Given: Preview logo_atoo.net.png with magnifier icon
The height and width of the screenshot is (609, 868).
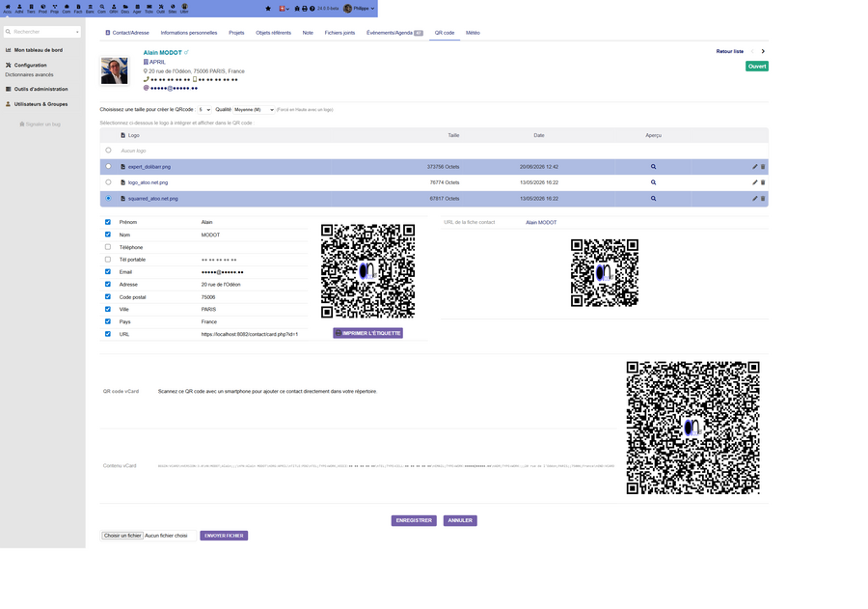Looking at the screenshot, I should [x=653, y=182].
